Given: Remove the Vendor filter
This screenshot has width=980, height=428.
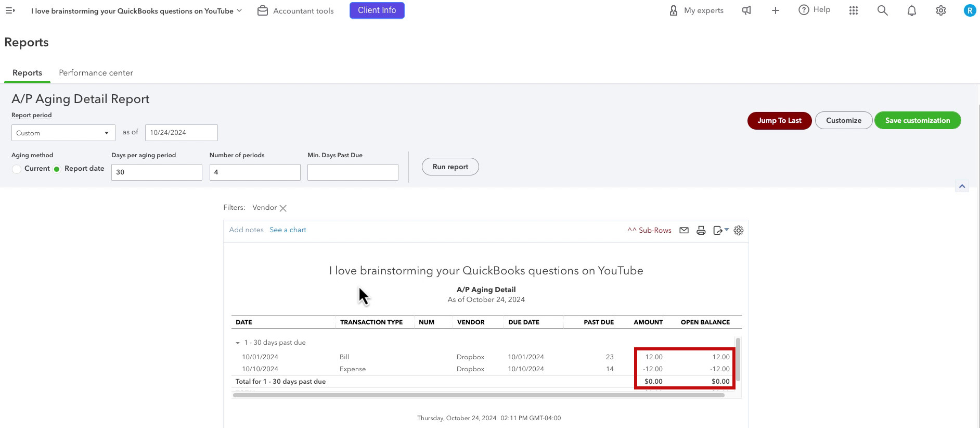Looking at the screenshot, I should [283, 208].
